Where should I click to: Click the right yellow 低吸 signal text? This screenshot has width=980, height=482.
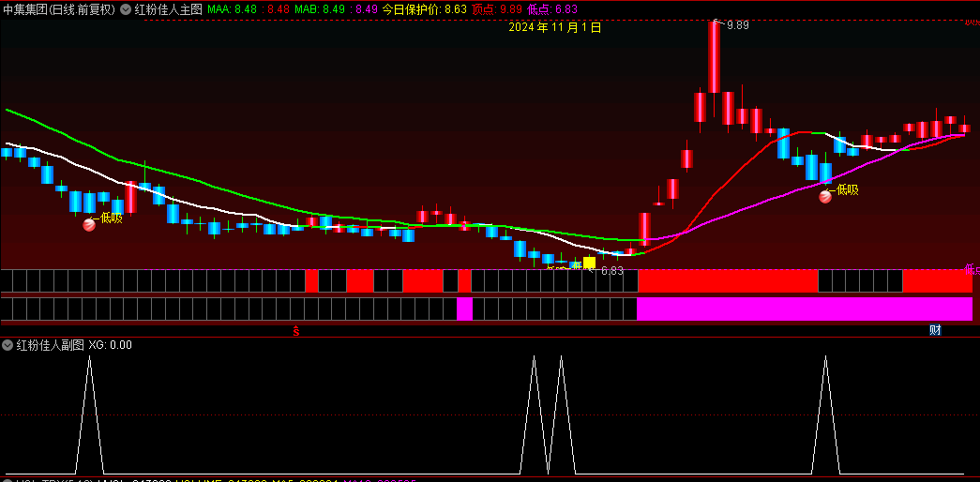[x=847, y=190]
